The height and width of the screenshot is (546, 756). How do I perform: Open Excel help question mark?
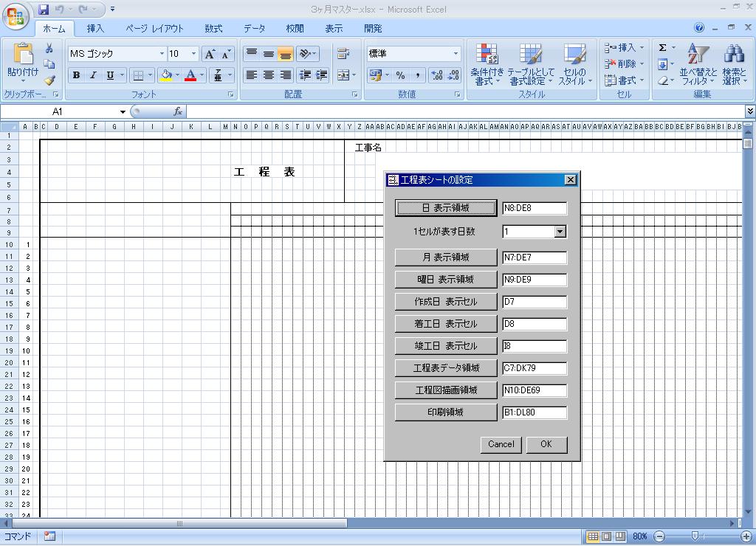pos(699,28)
